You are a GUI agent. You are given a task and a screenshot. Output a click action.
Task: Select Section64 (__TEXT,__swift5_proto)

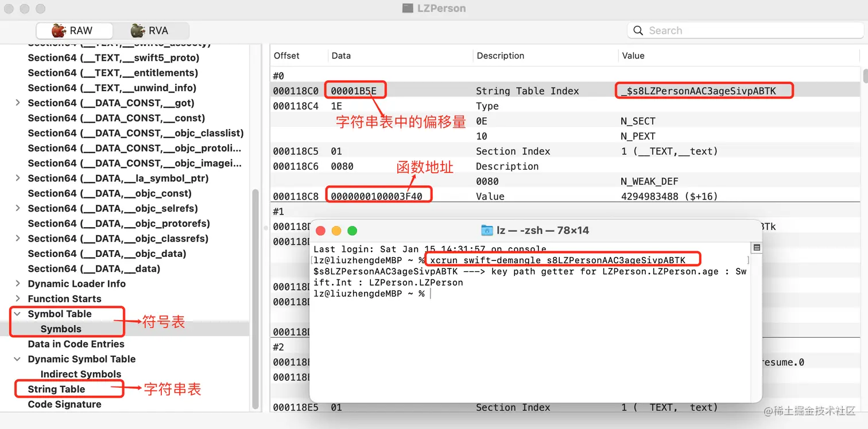(x=114, y=58)
